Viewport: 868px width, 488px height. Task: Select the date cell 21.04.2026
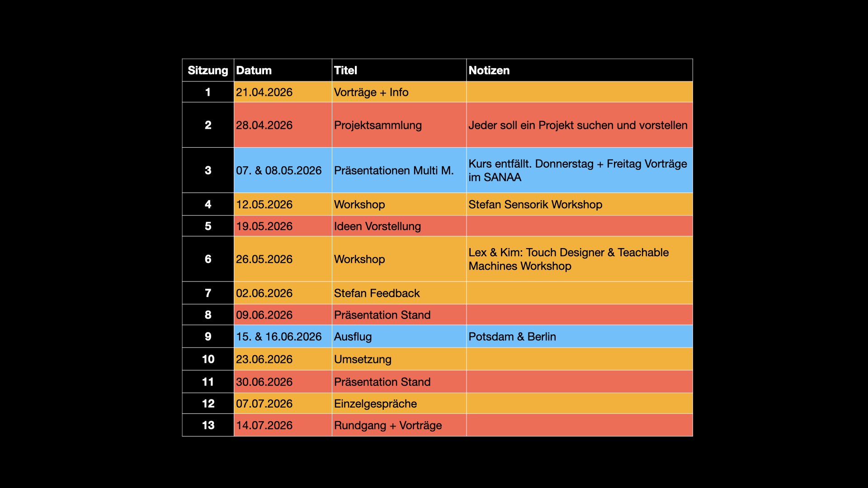click(x=283, y=92)
